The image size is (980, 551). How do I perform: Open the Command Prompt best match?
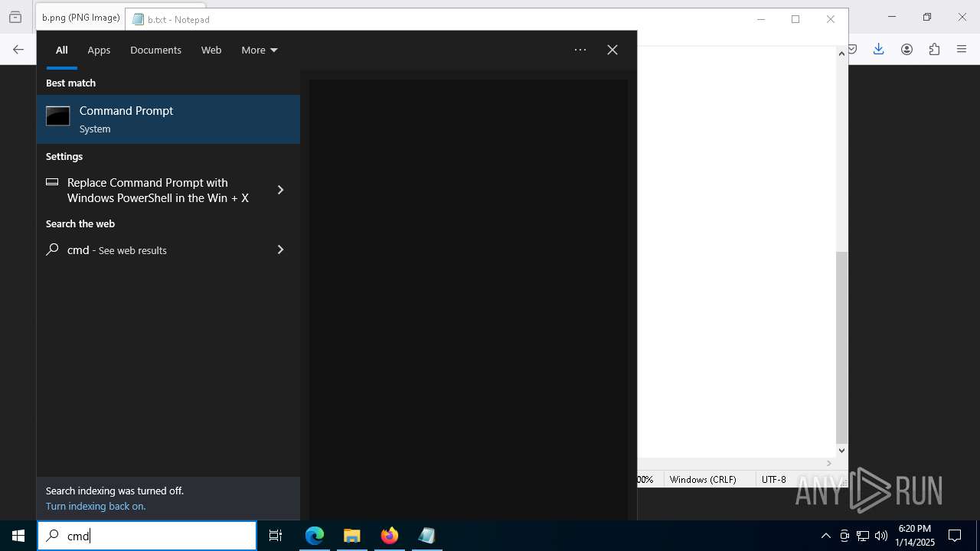(x=168, y=119)
